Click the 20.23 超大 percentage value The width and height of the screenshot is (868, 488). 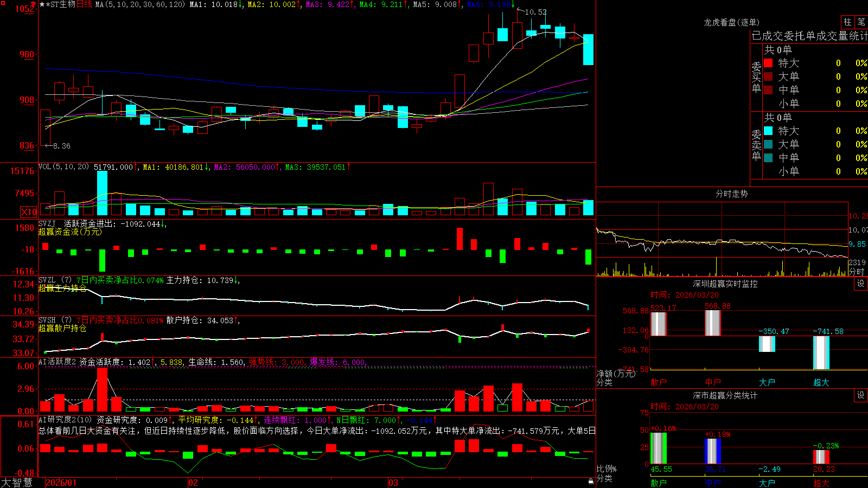pyautogui.click(x=824, y=469)
